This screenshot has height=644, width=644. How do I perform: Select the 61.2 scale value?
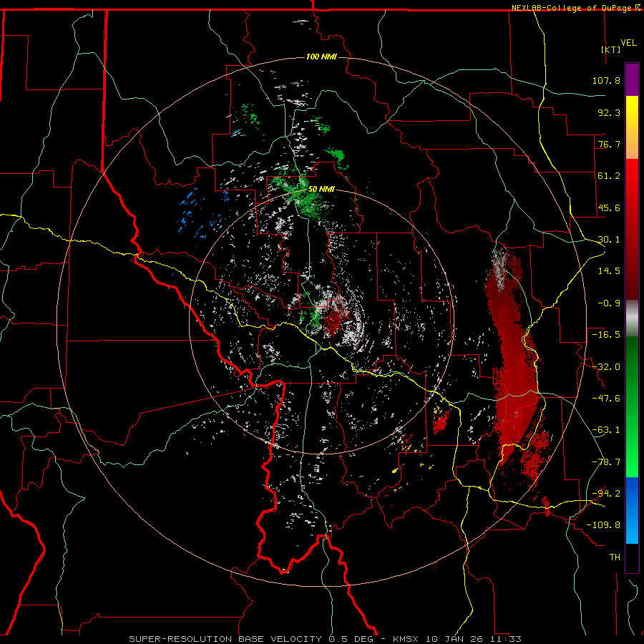point(609,176)
